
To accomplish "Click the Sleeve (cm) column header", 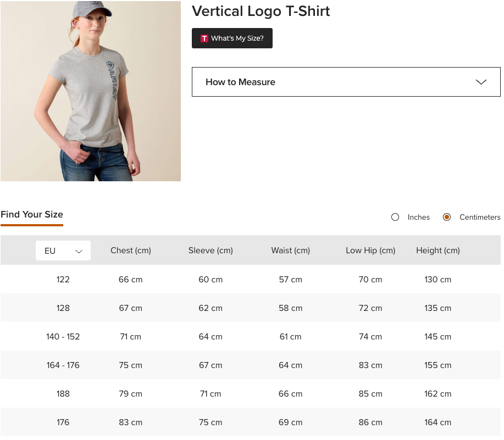I will pos(211,250).
